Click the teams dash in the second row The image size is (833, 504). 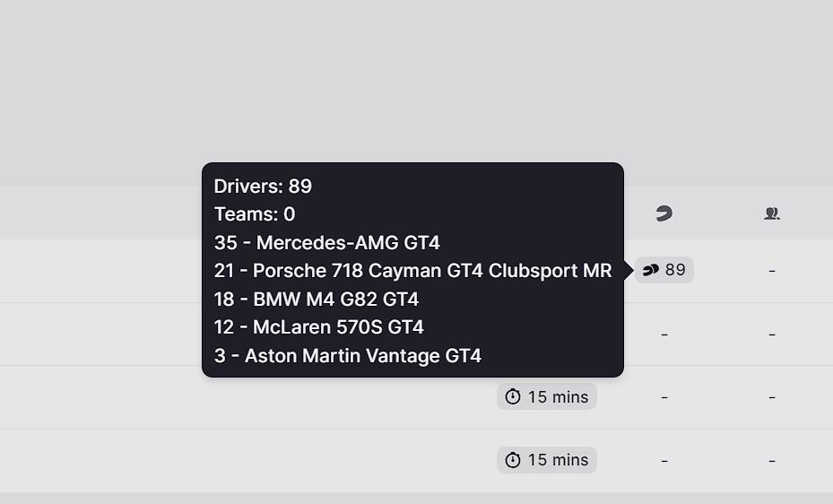772,335
